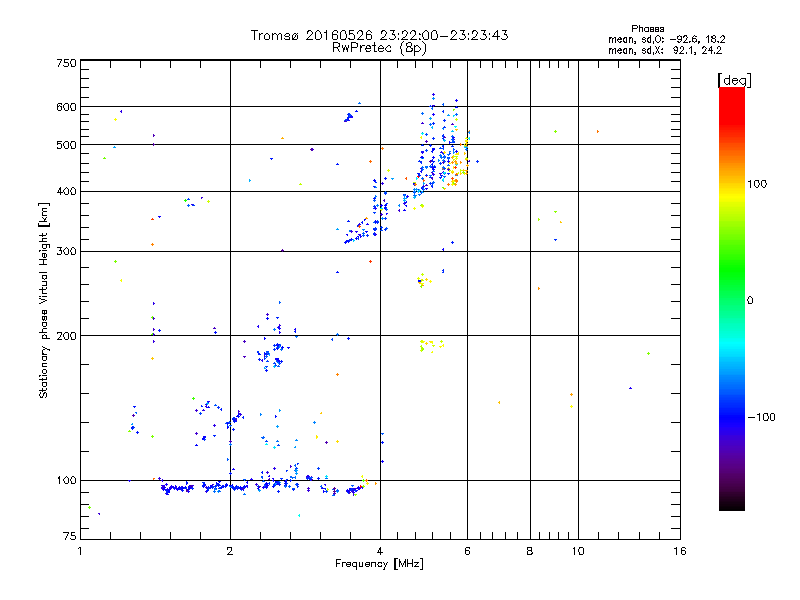
Task: Click the x-axis '8' tick label
Action: (x=530, y=551)
